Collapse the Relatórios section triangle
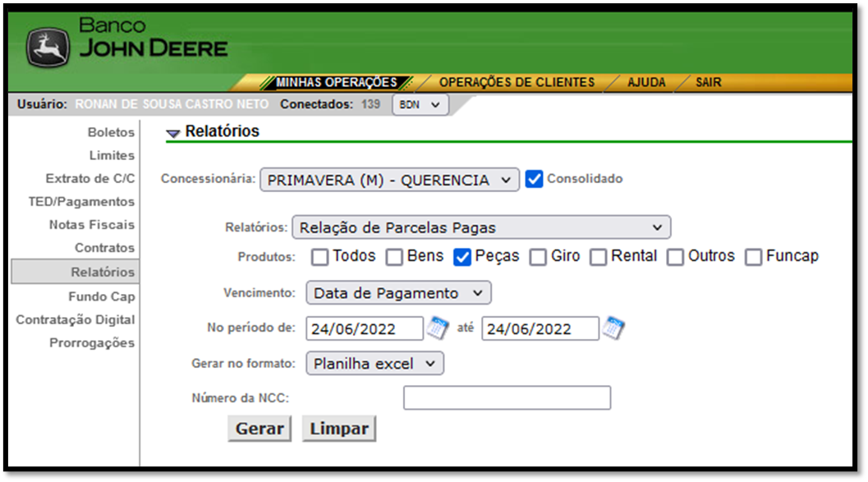Screen dimensions: 868x482 coord(173,133)
